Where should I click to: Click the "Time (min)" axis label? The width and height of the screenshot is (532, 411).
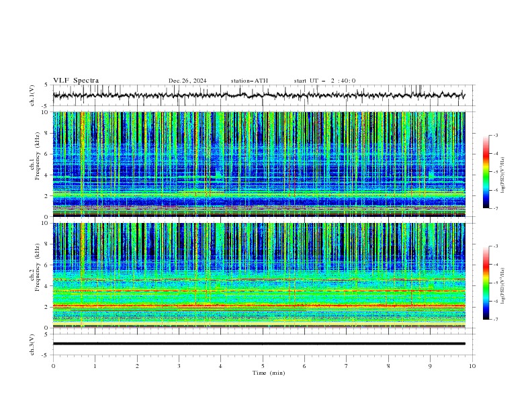[x=269, y=373]
